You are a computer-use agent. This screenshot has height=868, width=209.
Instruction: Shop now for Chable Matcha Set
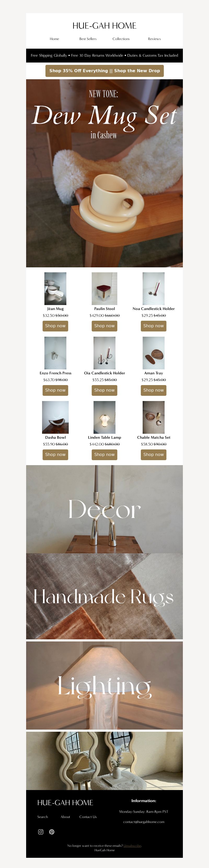pos(154,455)
